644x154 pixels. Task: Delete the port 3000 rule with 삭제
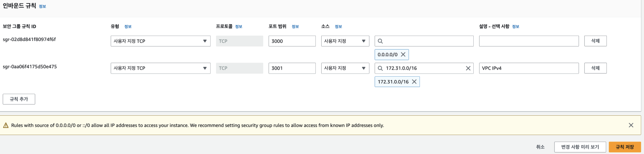[x=595, y=41]
